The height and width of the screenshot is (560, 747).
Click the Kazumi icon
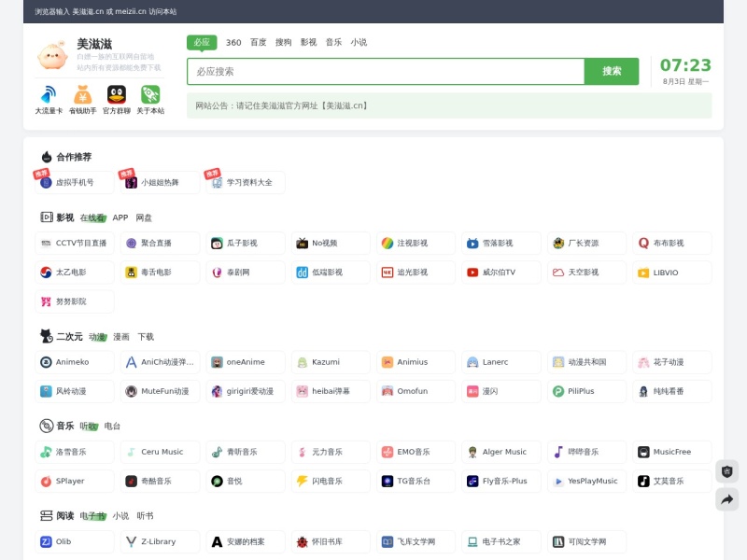(302, 362)
